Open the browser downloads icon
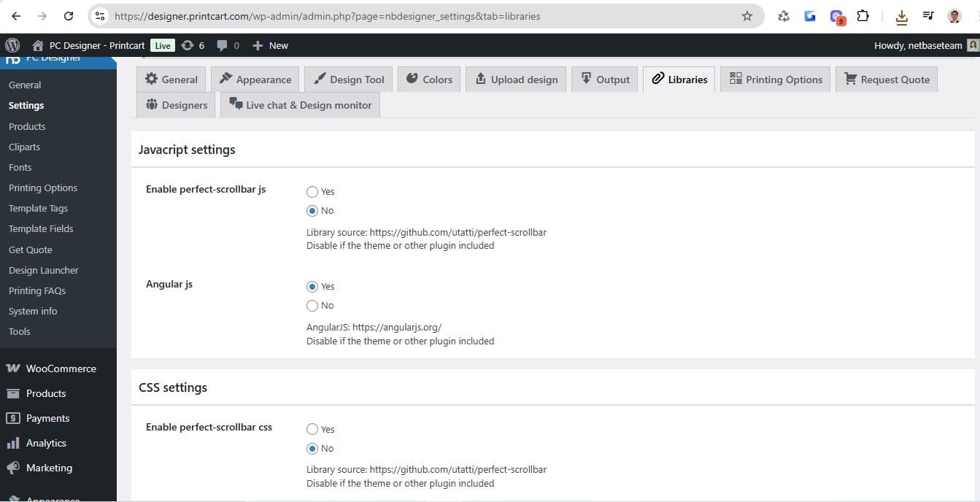Viewport: 980px width, 502px height. [902, 16]
